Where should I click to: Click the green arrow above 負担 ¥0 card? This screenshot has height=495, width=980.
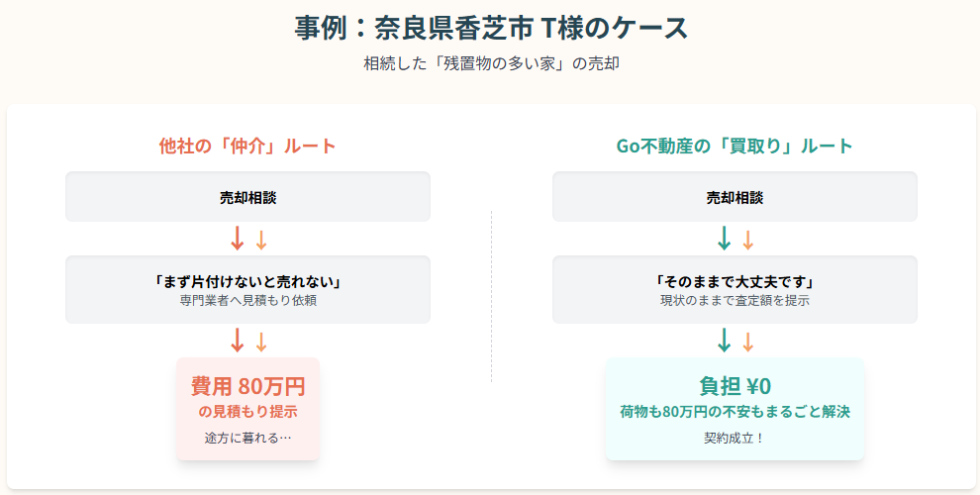pyautogui.click(x=724, y=341)
